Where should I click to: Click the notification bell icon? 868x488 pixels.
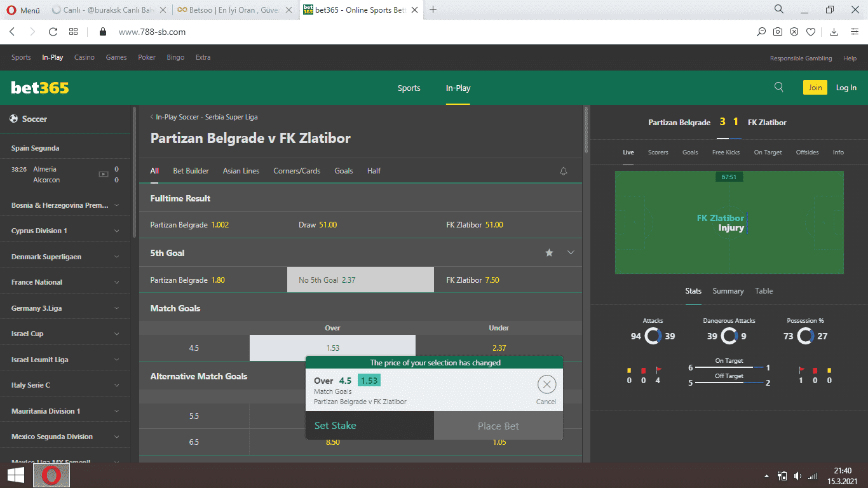point(563,171)
